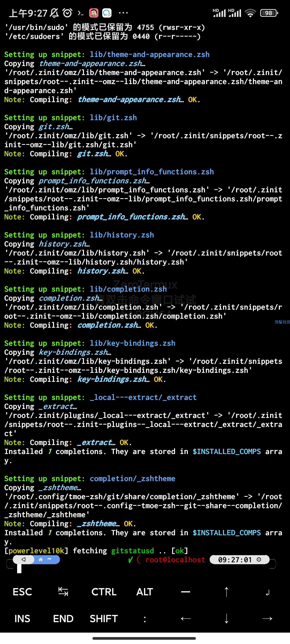Viewport: 290px width, 644px height.
Task: Tap the right arrow key
Action: (267, 619)
